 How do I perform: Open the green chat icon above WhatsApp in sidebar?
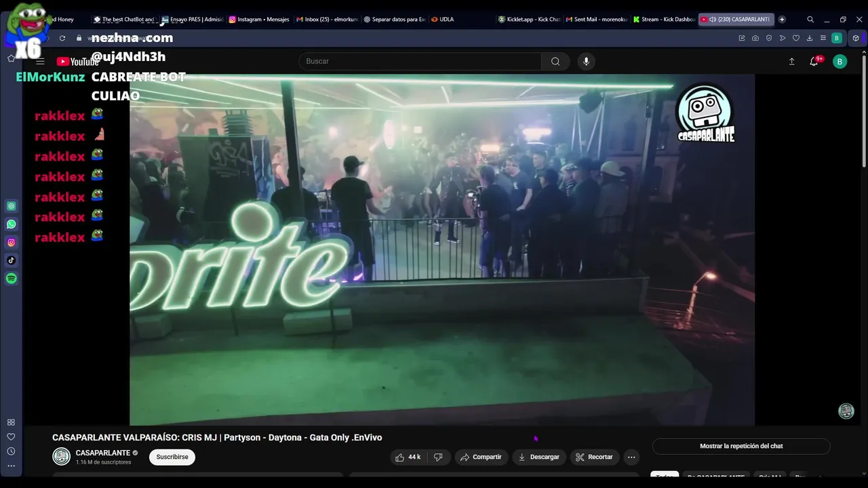(x=12, y=206)
